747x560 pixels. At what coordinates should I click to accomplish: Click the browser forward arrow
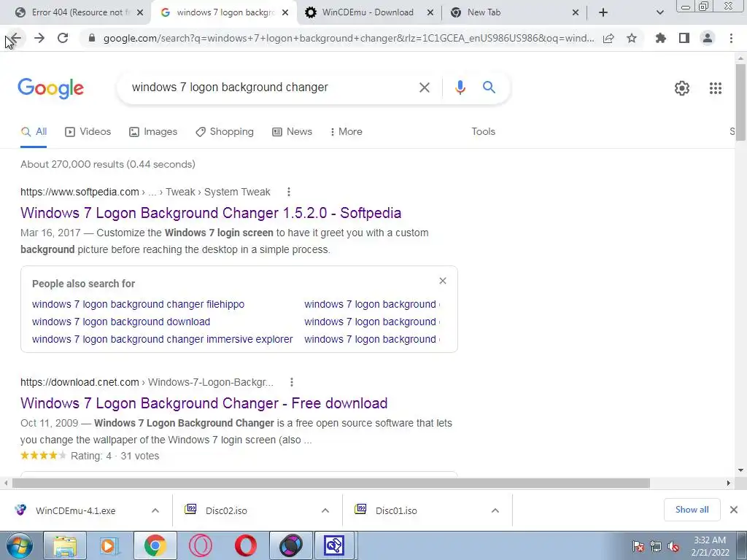[39, 38]
